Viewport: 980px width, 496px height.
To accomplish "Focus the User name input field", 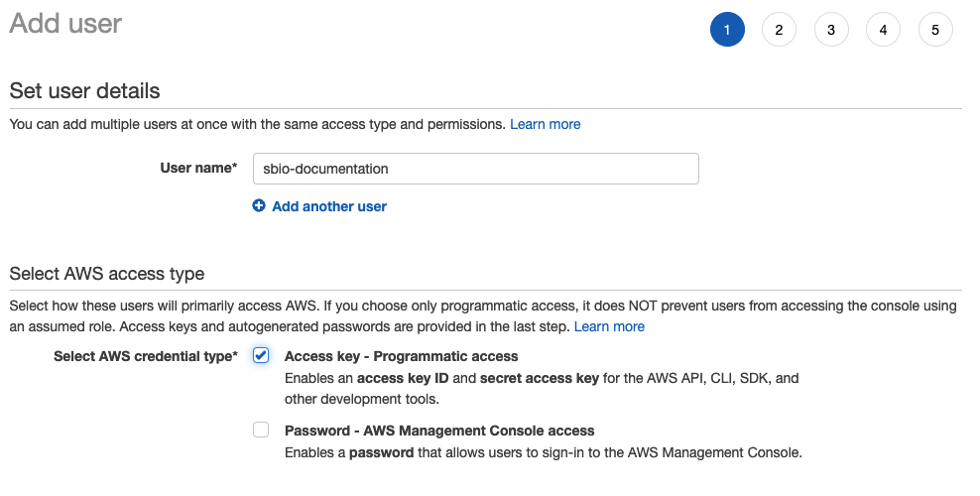I will (475, 169).
